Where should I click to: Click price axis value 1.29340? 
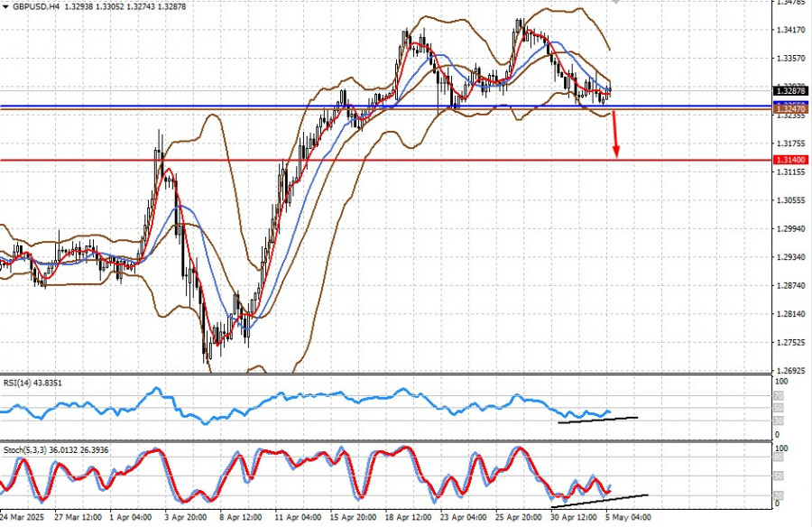click(x=790, y=257)
